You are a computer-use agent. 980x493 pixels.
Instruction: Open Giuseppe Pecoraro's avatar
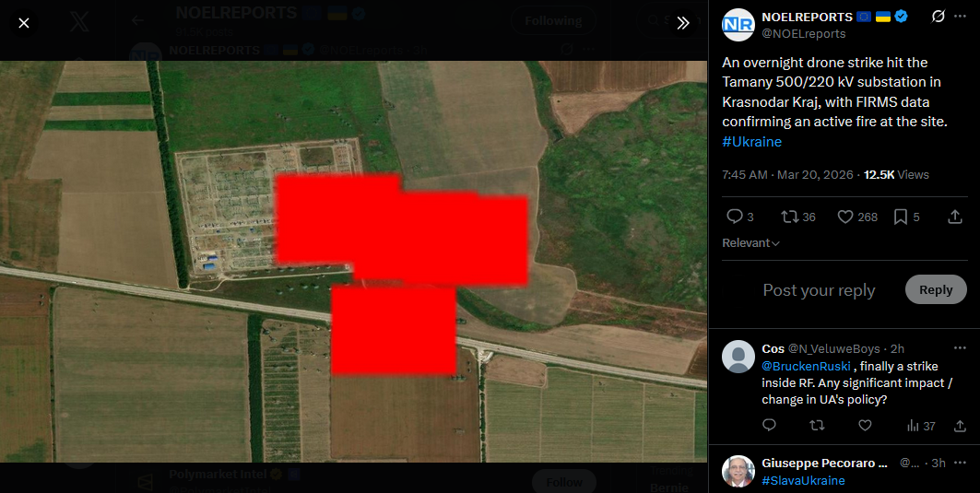click(x=738, y=471)
